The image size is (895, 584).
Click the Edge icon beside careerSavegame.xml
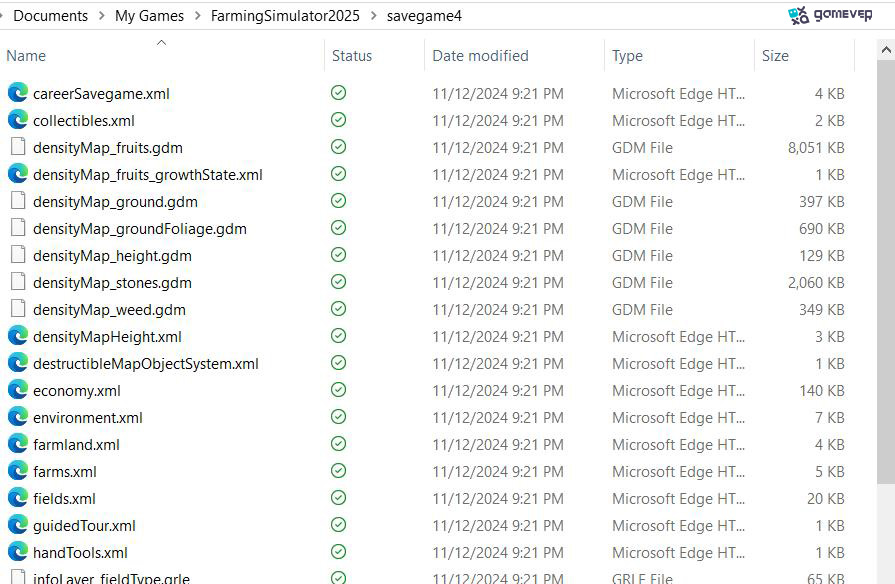[18, 92]
